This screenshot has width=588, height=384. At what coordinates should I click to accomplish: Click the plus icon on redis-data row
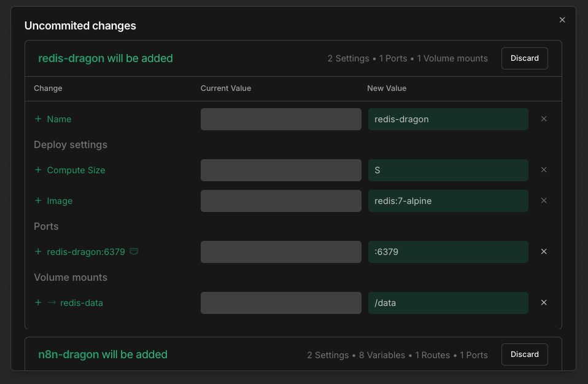click(37, 302)
